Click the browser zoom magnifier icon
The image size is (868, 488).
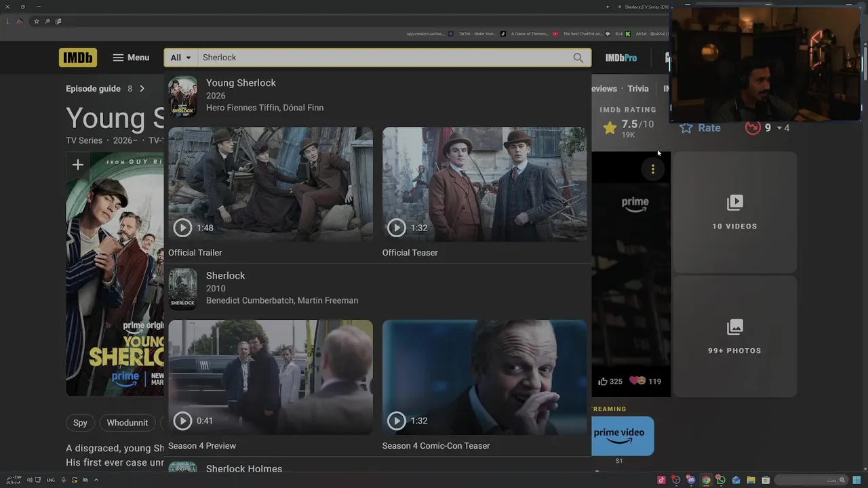click(47, 22)
